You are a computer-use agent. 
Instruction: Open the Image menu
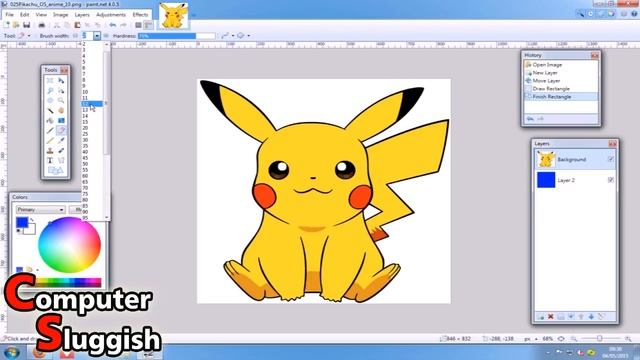tap(60, 14)
